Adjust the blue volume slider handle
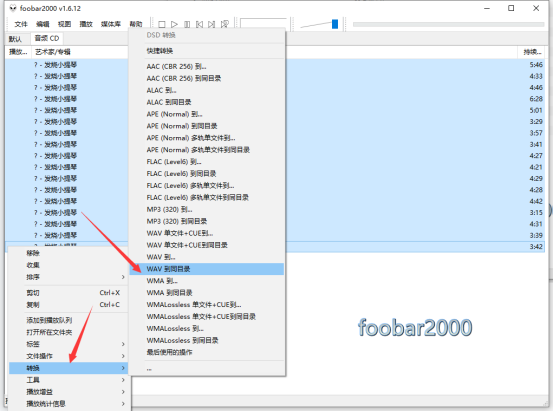Screen dimensions: 554x412 pos(335,24)
